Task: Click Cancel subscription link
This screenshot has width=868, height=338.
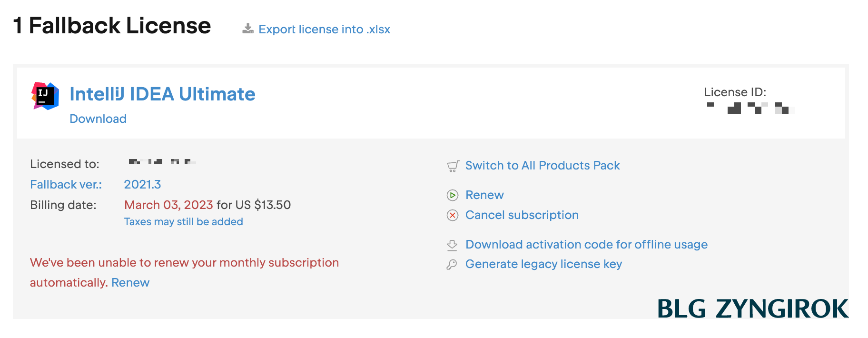Action: [x=522, y=215]
